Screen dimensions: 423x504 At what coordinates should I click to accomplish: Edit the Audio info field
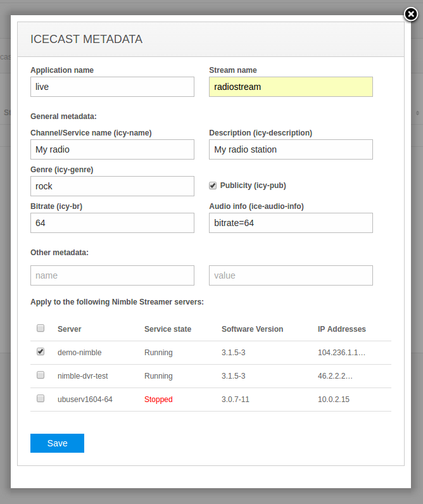291,223
